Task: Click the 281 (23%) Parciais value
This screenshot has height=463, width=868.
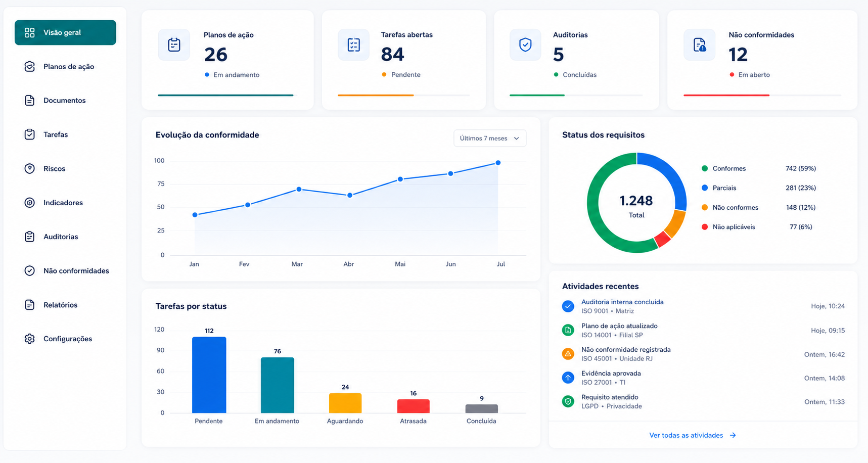Action: coord(801,188)
